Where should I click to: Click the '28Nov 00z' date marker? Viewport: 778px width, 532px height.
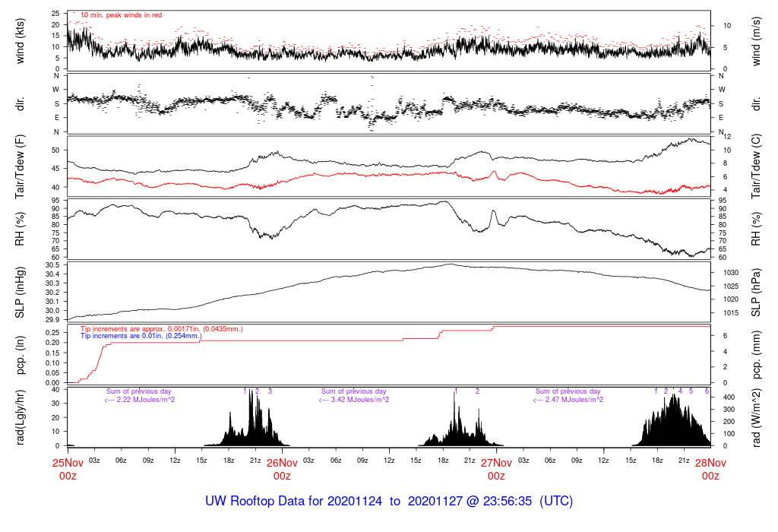pyautogui.click(x=710, y=469)
